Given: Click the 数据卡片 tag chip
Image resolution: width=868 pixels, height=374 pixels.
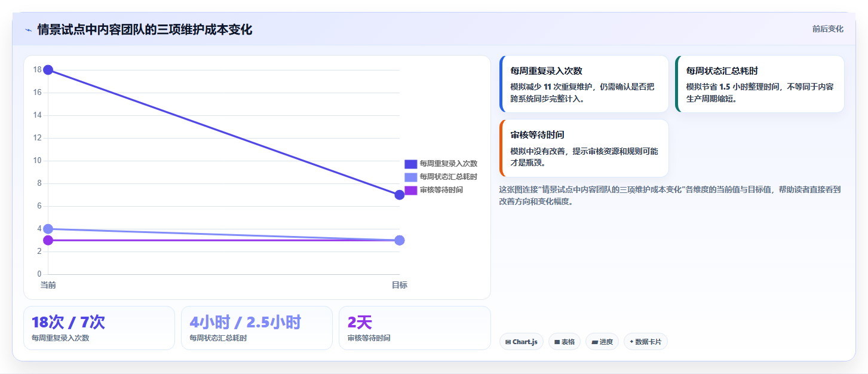Looking at the screenshot, I should pos(645,342).
